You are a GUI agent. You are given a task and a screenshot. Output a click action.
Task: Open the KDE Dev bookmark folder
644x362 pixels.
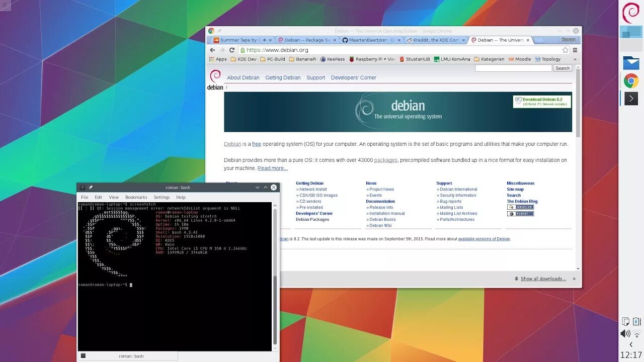(244, 59)
